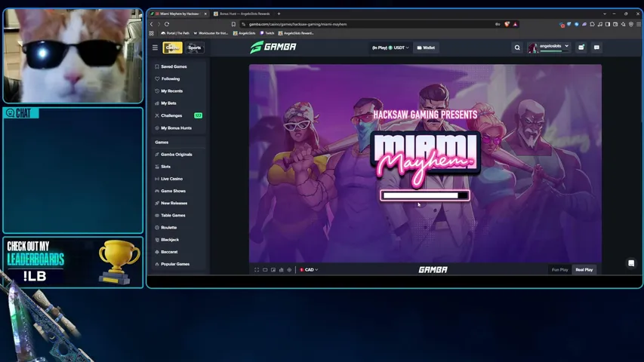Viewport: 644px width, 362px height.
Task: Go to the Gamba logo home
Action: tap(273, 48)
